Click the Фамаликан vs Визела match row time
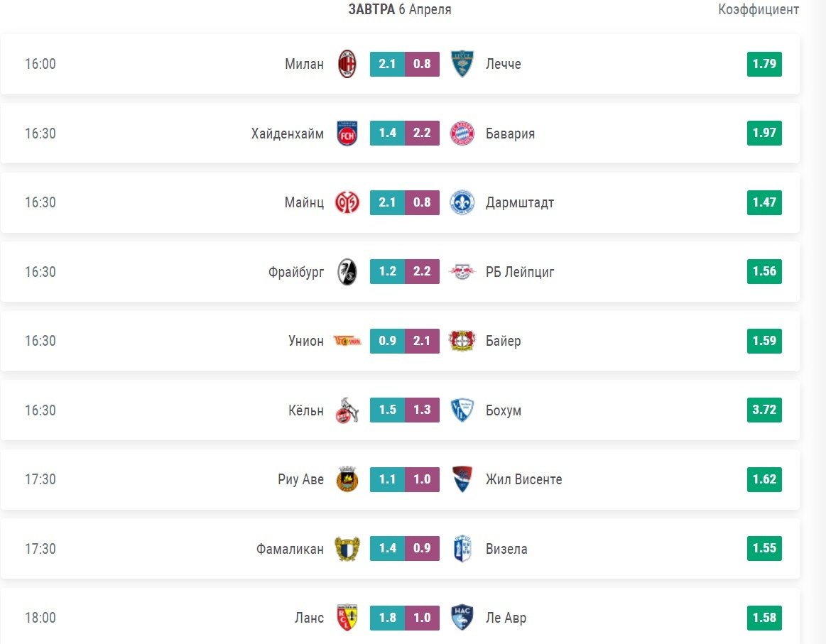Screen dimensions: 826x644 (40, 549)
